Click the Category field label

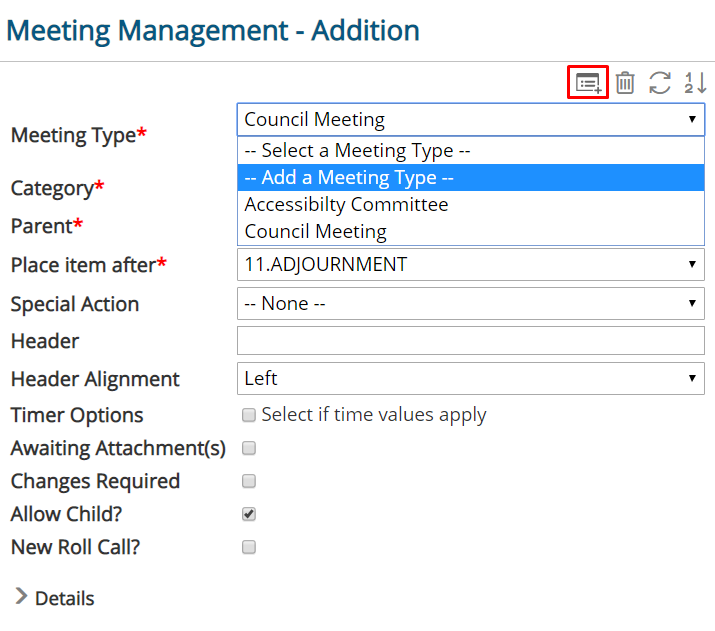coord(57,188)
